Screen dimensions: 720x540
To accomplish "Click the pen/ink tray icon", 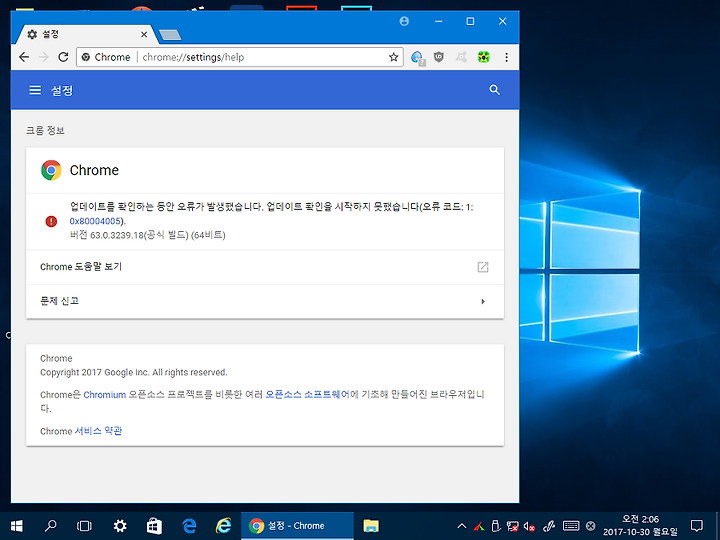I will (x=550, y=526).
